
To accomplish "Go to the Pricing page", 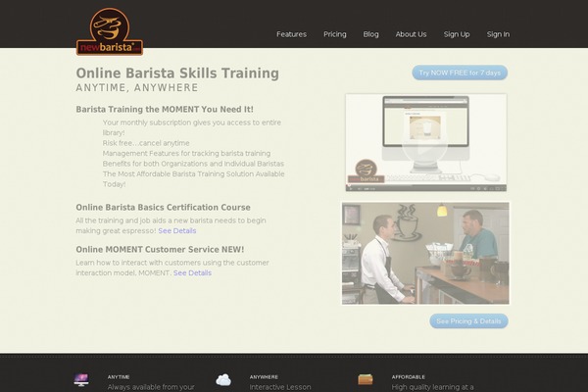I will [335, 34].
